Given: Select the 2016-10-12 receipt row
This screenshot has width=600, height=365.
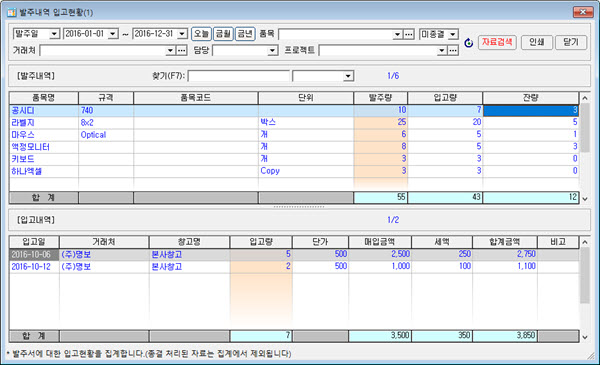Looking at the screenshot, I should point(294,267).
